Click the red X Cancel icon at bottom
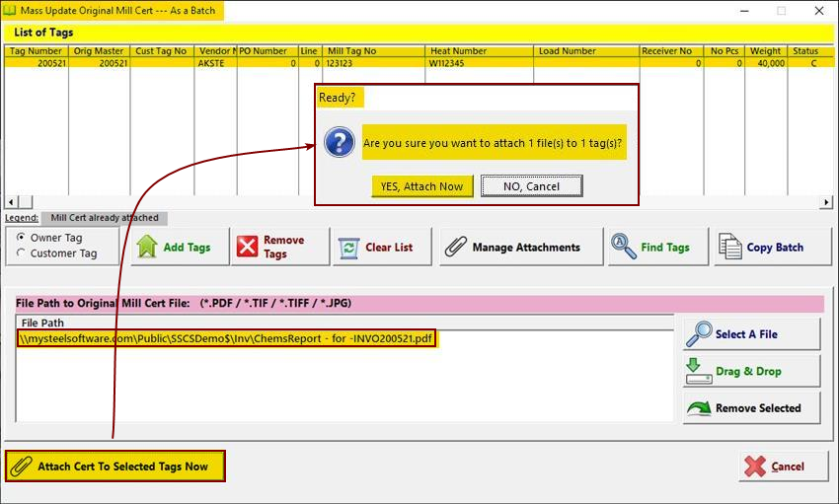839x504 pixels. tap(754, 467)
